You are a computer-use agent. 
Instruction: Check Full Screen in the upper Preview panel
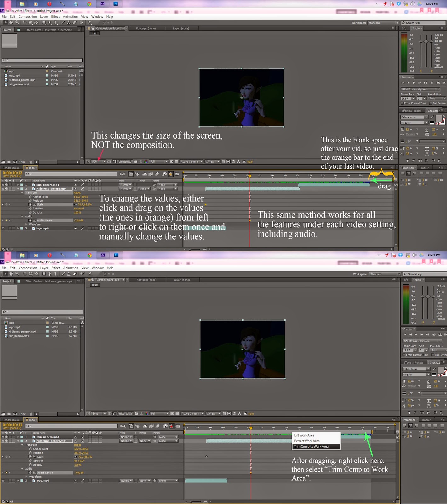point(431,103)
